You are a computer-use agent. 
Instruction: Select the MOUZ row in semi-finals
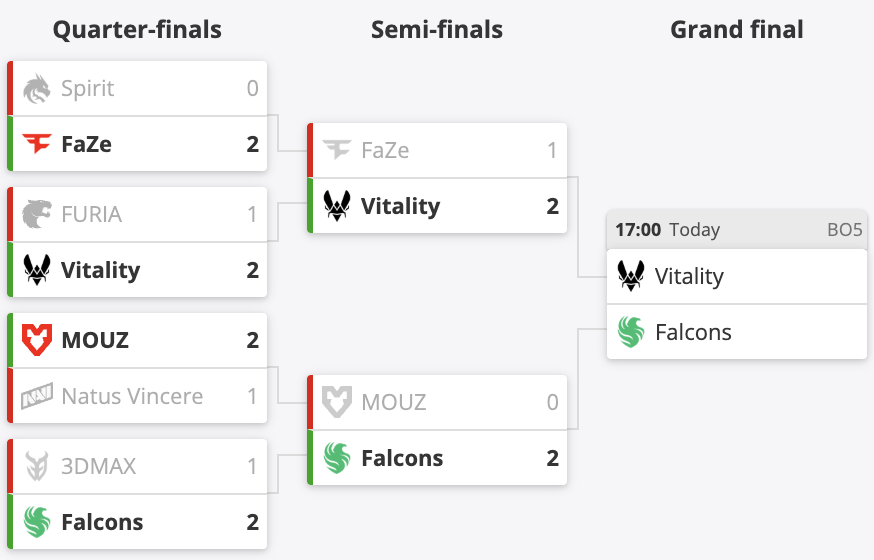click(437, 403)
